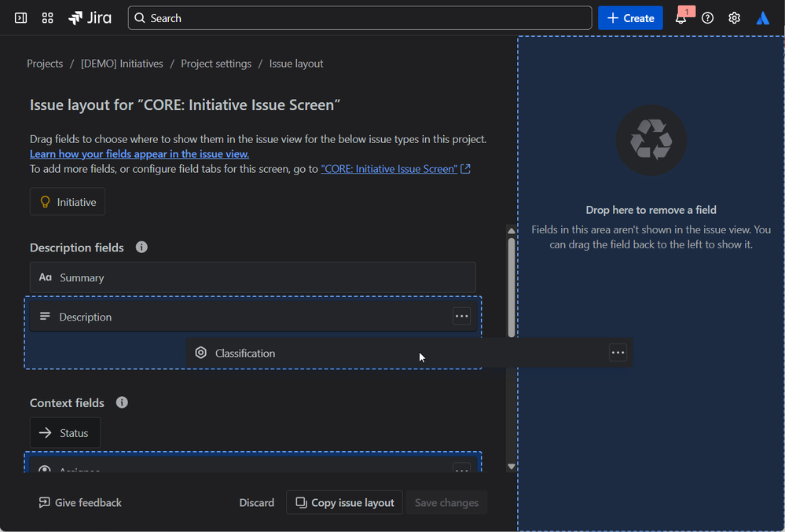Click the Atlassian profile icon
This screenshot has height=532, width=785.
click(x=763, y=18)
